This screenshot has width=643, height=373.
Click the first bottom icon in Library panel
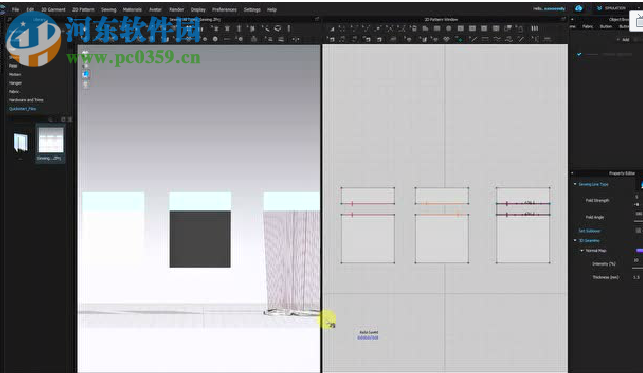tap(50, 120)
